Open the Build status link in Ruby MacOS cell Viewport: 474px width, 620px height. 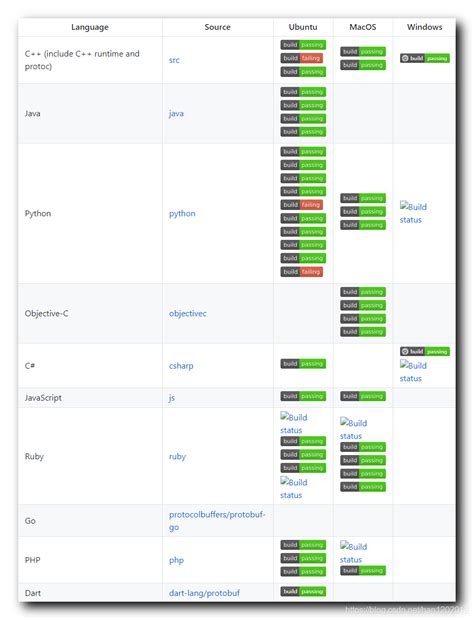coord(353,429)
